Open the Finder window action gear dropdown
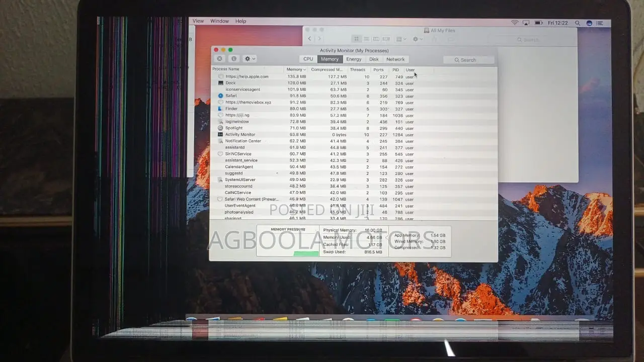Image resolution: width=644 pixels, height=362 pixels. point(418,39)
